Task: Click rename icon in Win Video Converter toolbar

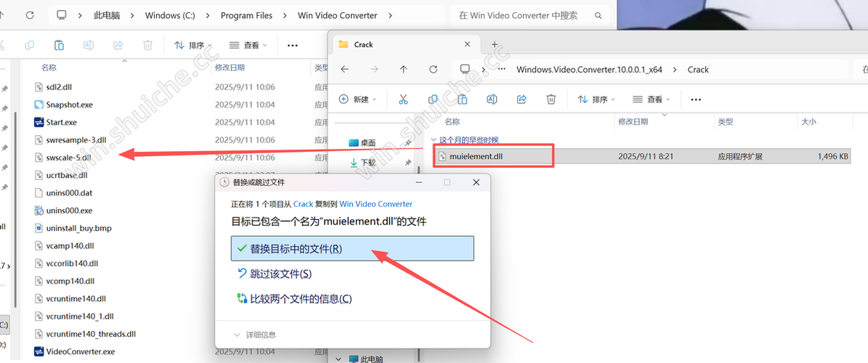Action: tap(89, 45)
